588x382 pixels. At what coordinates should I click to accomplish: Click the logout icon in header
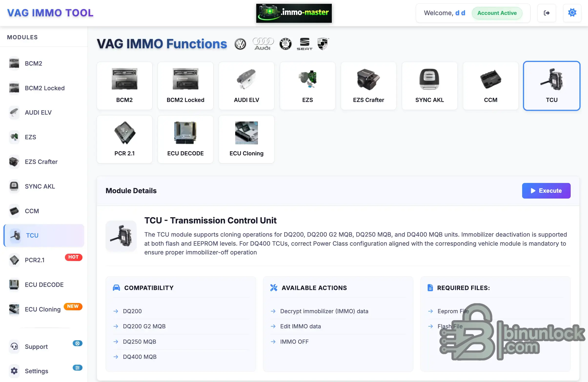coord(547,13)
